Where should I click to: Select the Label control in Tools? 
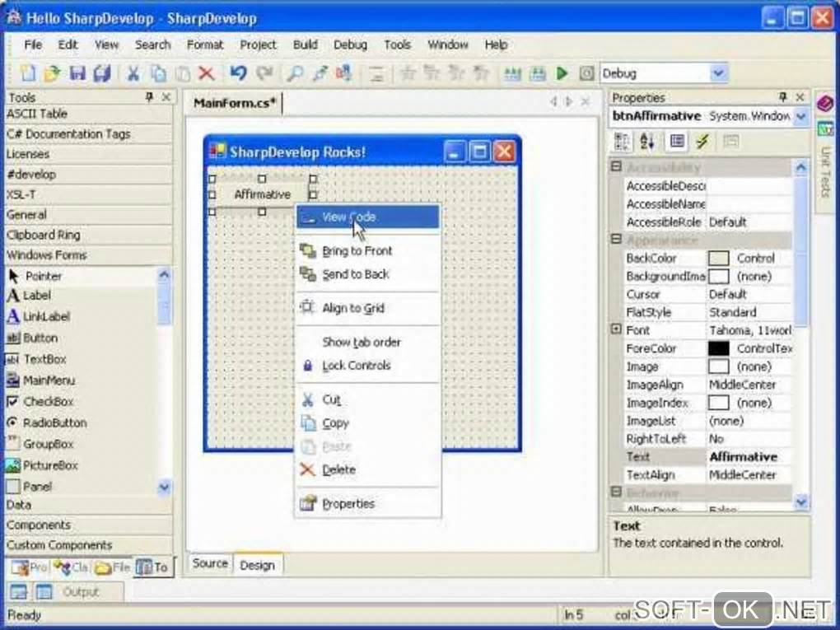point(82,295)
